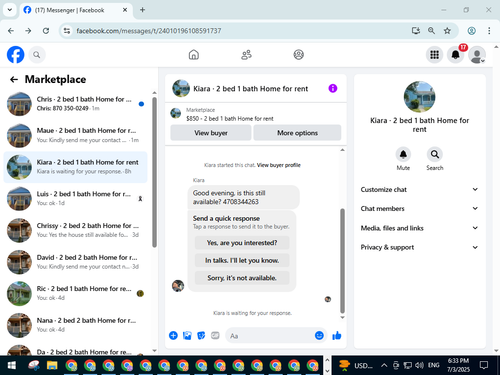
Task: Open the Friends icon in top navigation
Action: 246,55
